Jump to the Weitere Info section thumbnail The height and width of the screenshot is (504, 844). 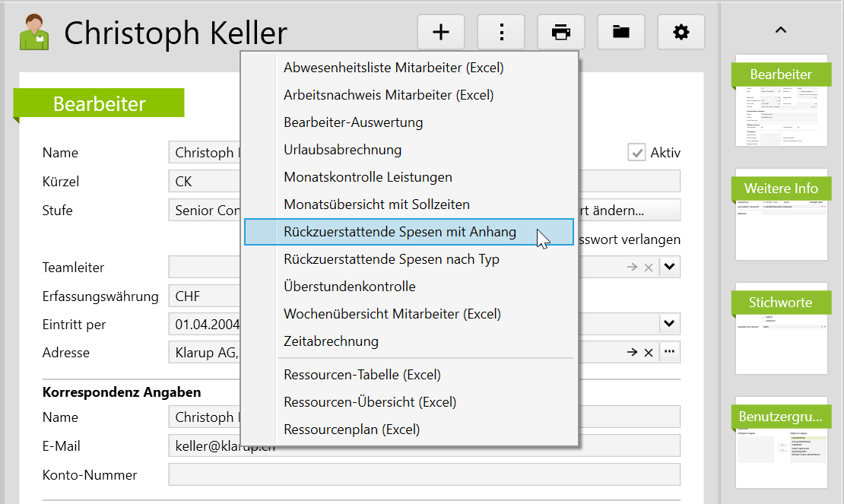click(x=781, y=215)
